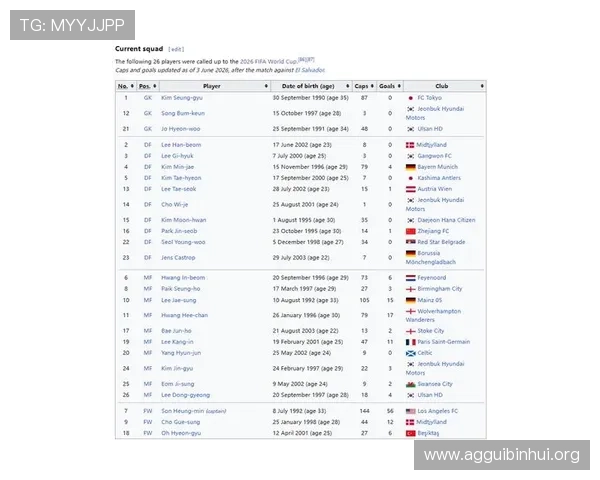
Task: Open the DF position link in Seol Young-woo's row
Action: tap(148, 242)
